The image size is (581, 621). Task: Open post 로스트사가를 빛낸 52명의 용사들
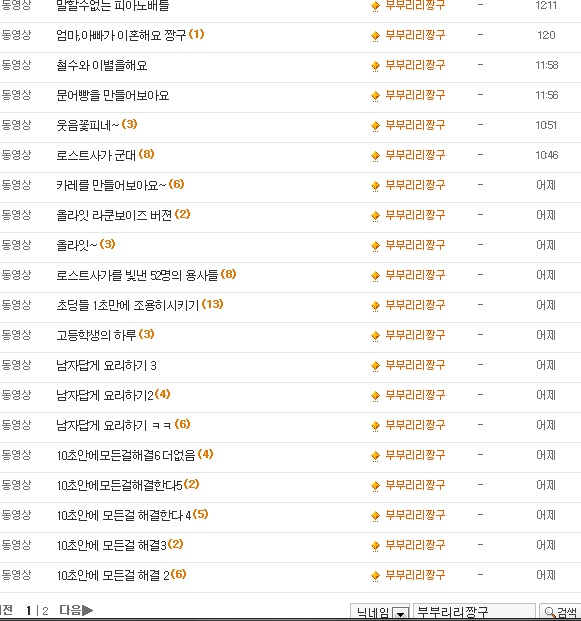pos(137,275)
